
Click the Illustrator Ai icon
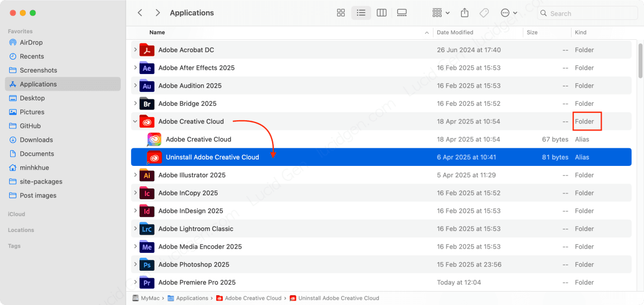point(147,175)
